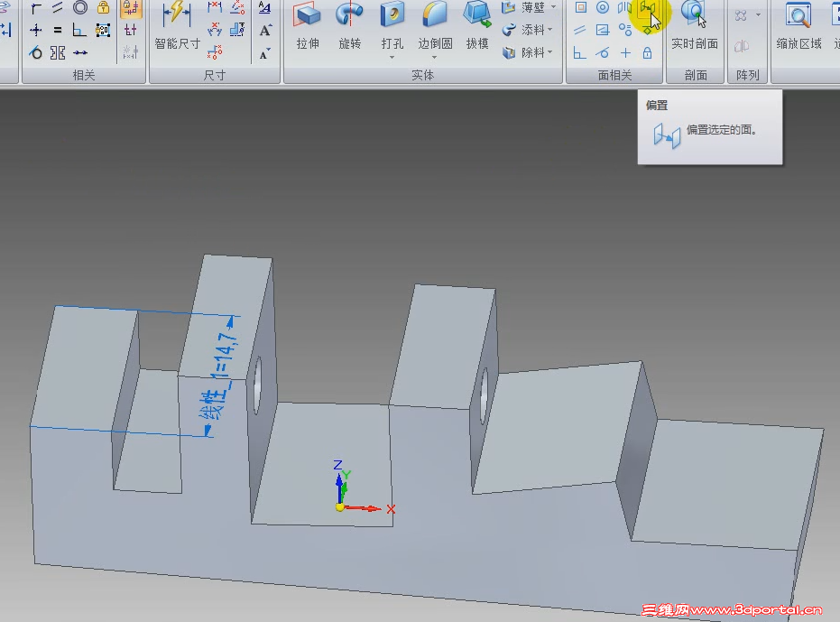Apply the Concentric sketch relationship
The height and width of the screenshot is (622, 840).
tap(80, 7)
